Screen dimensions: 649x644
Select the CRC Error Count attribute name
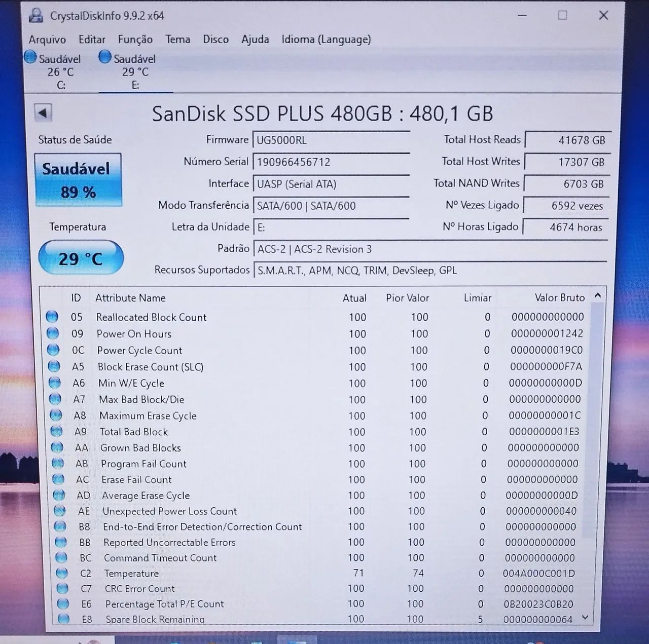tap(139, 589)
